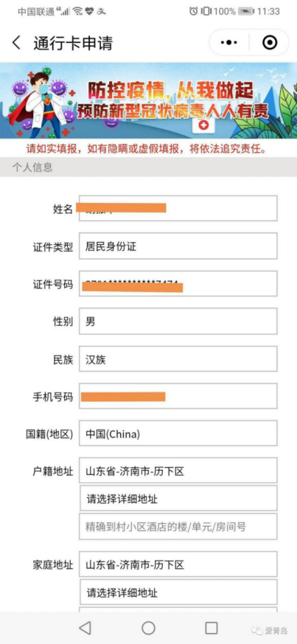Image resolution: width=297 pixels, height=644 pixels.
Task: Click the 证件号码 input field
Action: 178,283
